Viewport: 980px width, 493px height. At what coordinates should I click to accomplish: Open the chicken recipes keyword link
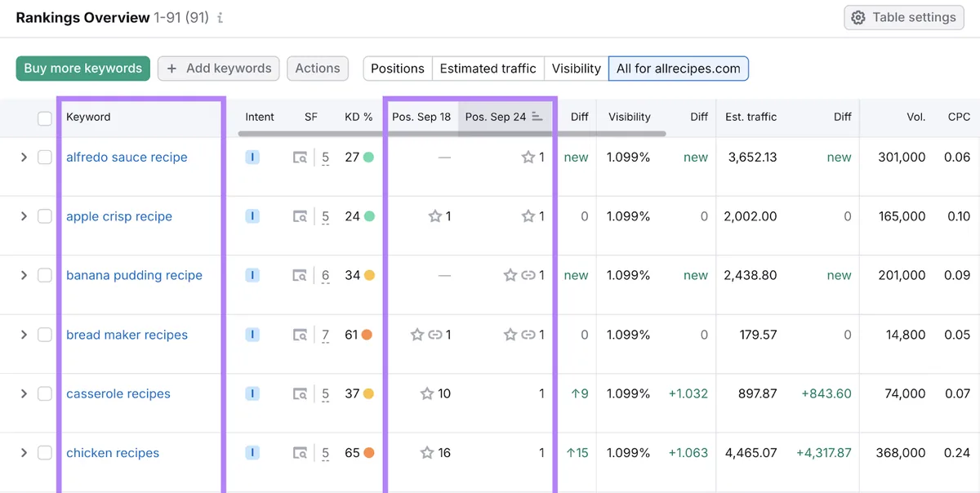(x=113, y=453)
